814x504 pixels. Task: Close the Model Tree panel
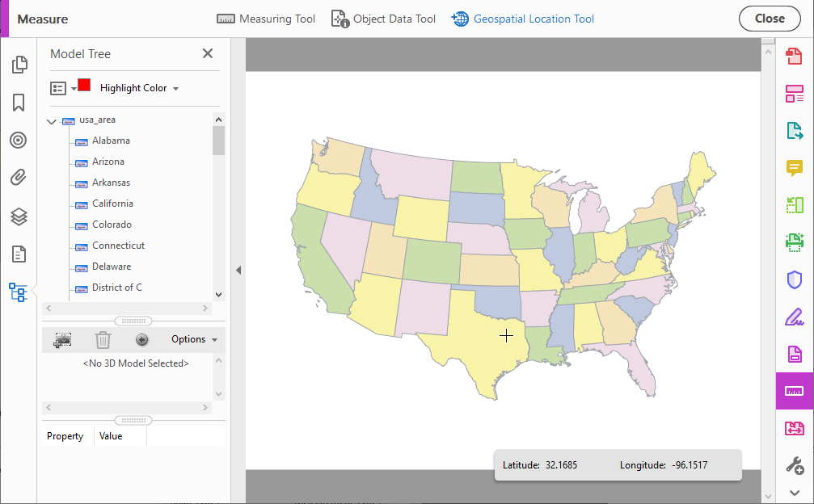pyautogui.click(x=208, y=53)
